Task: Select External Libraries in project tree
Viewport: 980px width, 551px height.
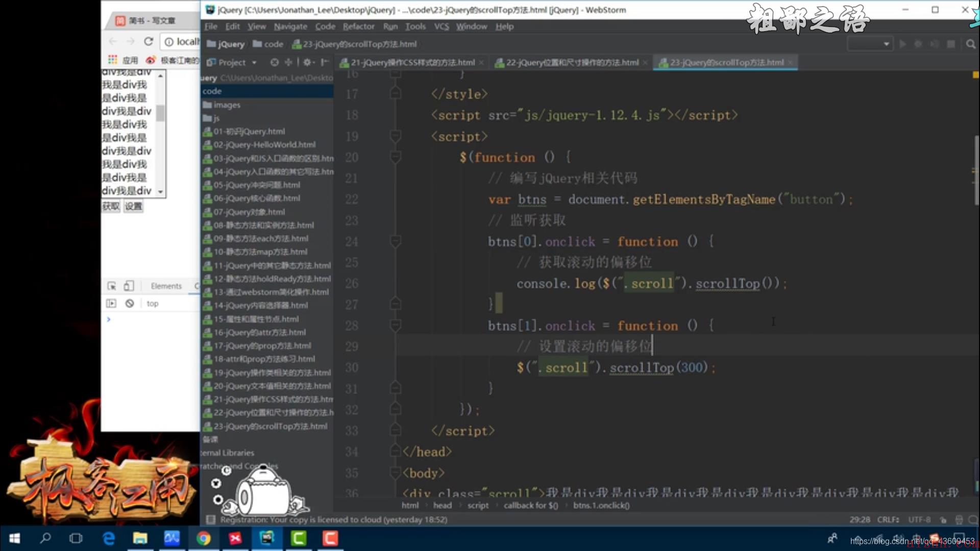Action: click(x=227, y=453)
